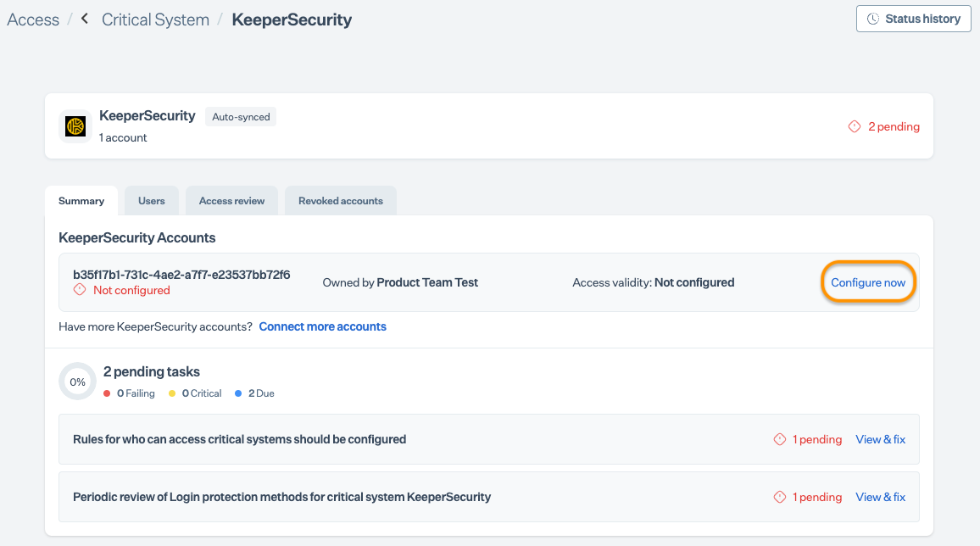
Task: Click 'Rules for who can access critical systems' row
Action: coord(489,439)
